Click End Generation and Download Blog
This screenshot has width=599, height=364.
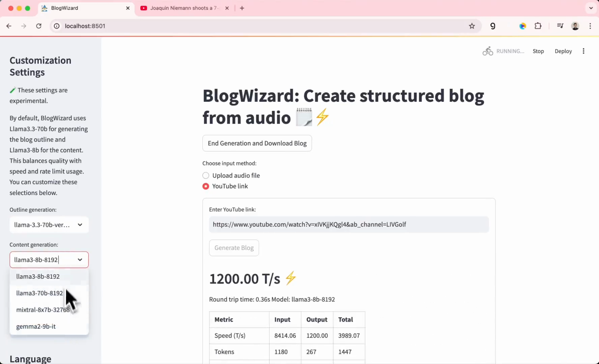(257, 143)
